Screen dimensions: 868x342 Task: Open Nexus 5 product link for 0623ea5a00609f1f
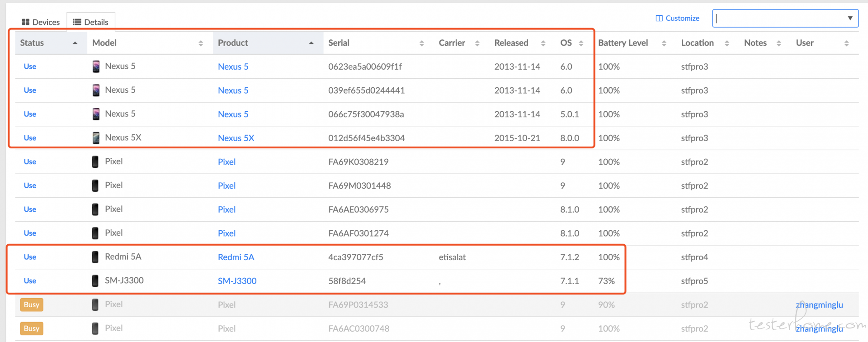tap(233, 66)
